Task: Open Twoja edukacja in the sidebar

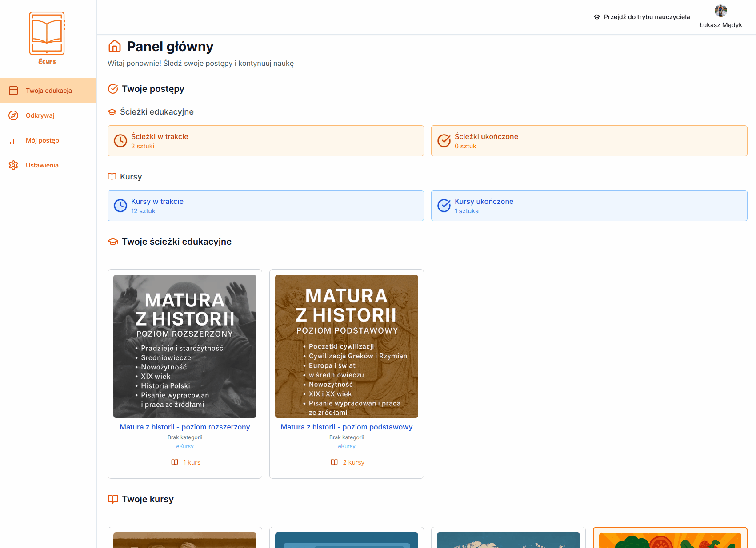Action: 48,91
